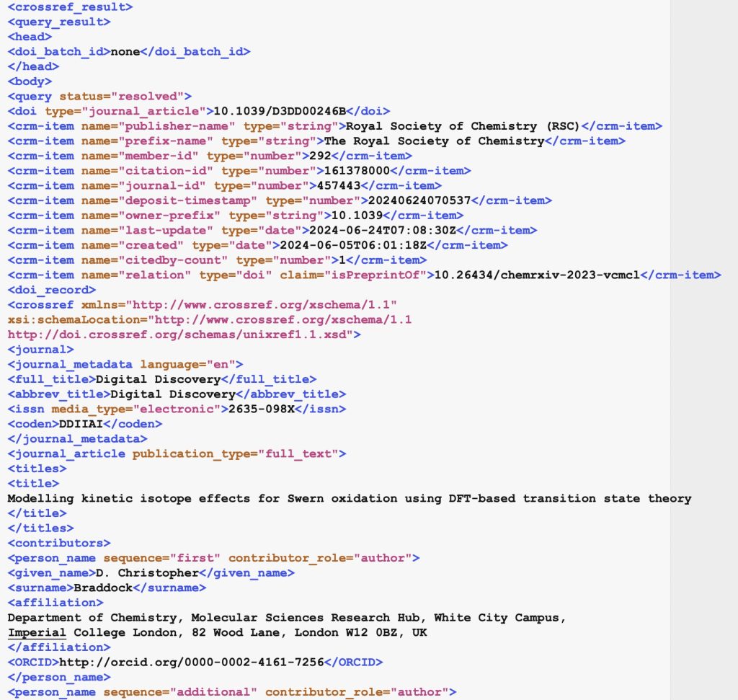Click the ORCID URL for Braddock
The width and height of the screenshot is (738, 700).
coord(192,662)
